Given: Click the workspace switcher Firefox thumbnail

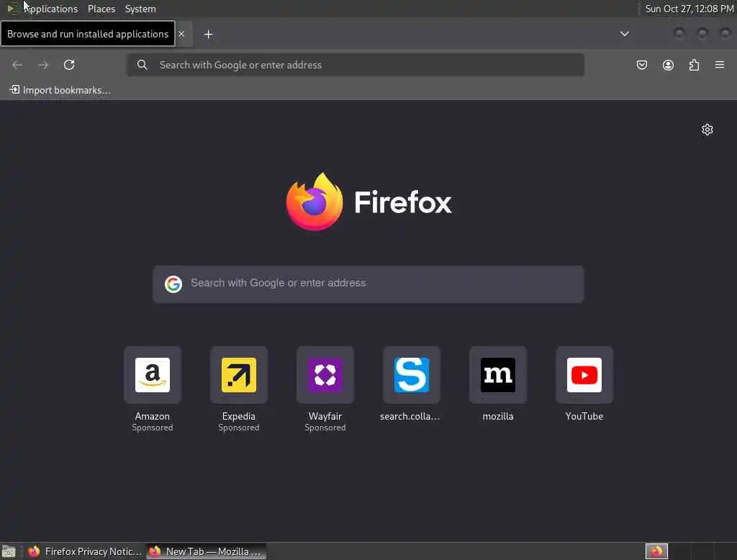Looking at the screenshot, I should click(656, 551).
